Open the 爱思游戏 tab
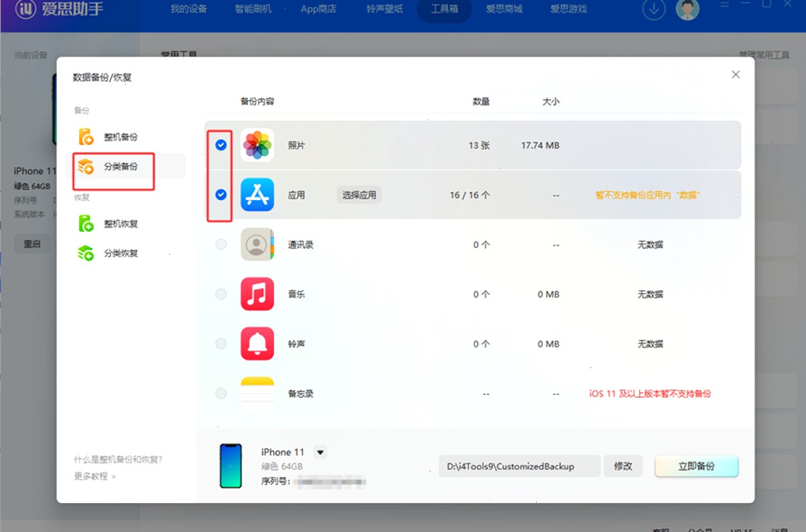The height and width of the screenshot is (532, 806). click(568, 9)
